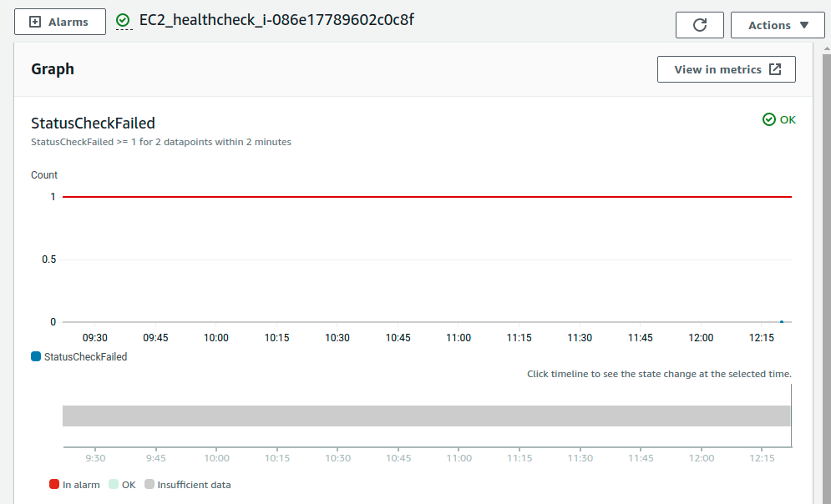Refresh the alarm view
Image resolution: width=831 pixels, height=504 pixels.
(700, 25)
